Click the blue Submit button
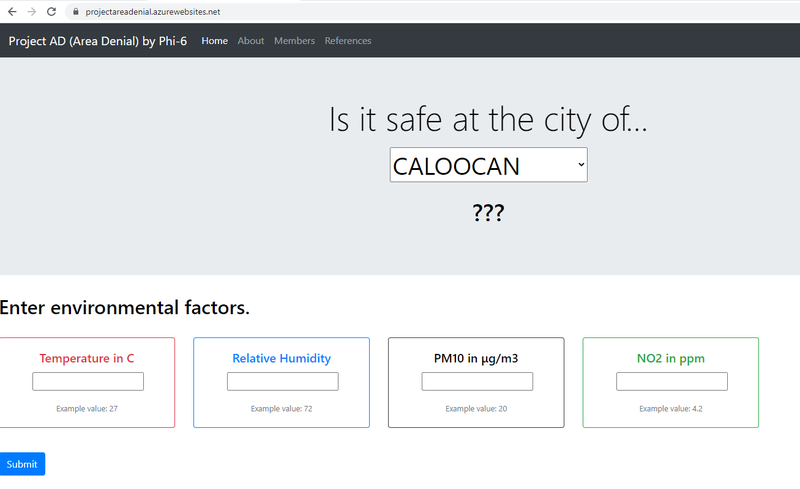 point(22,464)
